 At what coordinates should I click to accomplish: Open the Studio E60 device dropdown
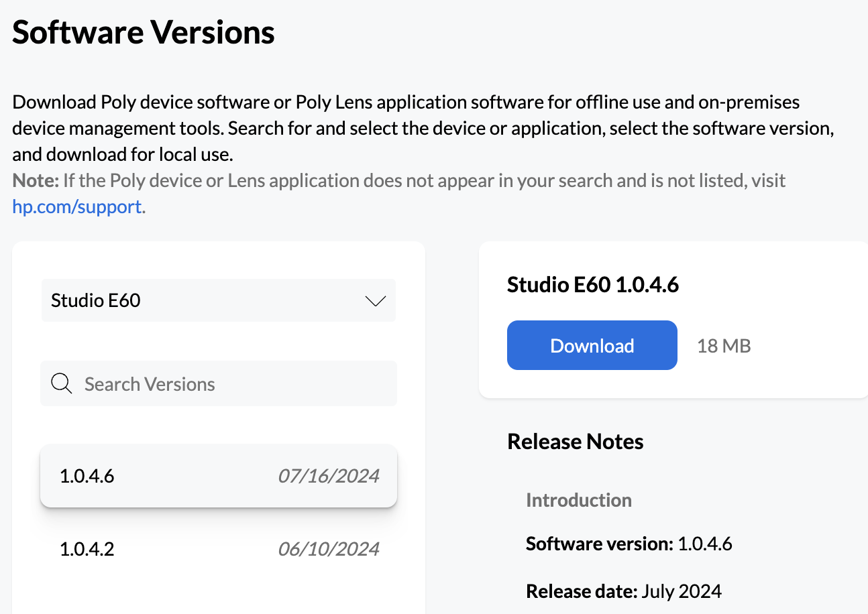coord(218,300)
